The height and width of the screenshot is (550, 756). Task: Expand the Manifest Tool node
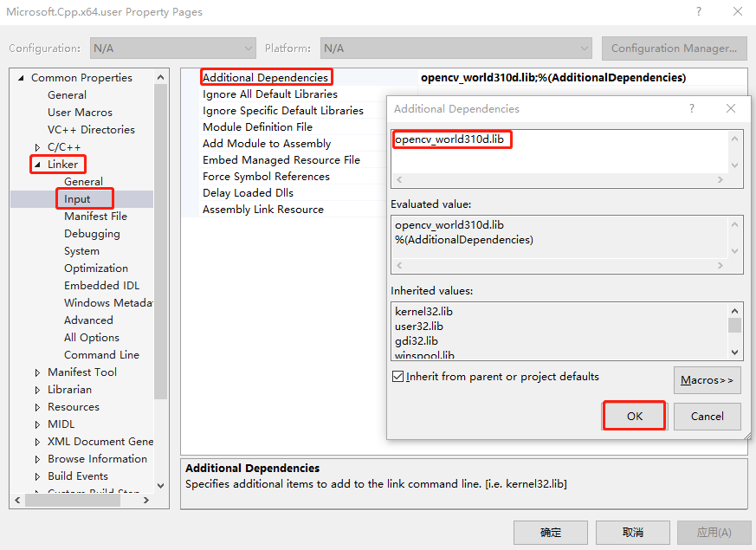tap(37, 372)
